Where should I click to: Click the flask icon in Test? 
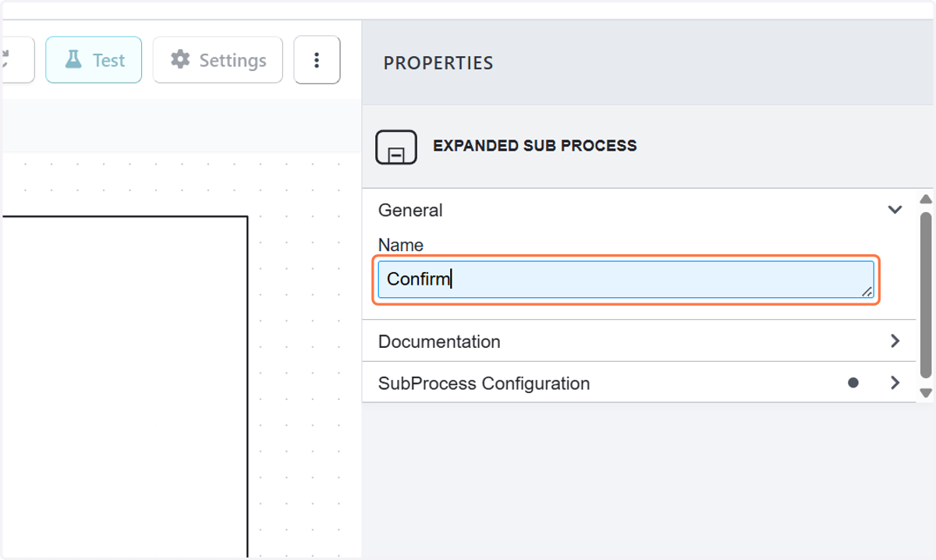point(73,60)
